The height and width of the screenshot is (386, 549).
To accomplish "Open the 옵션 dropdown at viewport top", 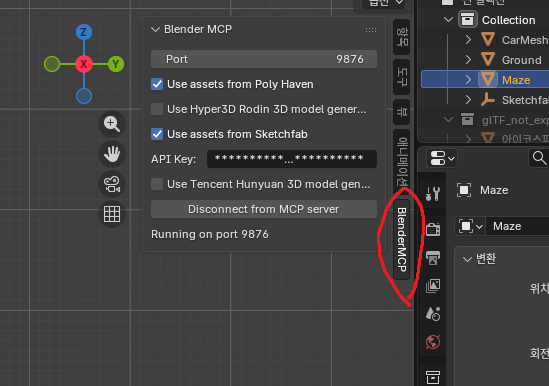I will [x=385, y=3].
